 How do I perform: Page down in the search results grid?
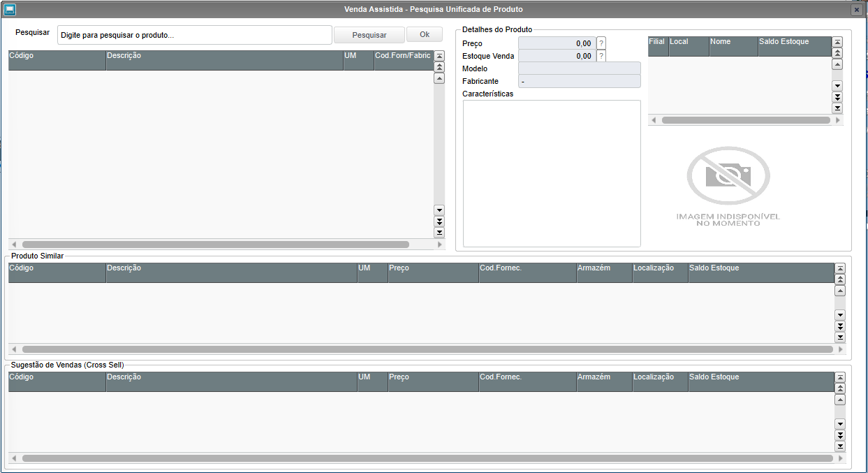tap(439, 221)
